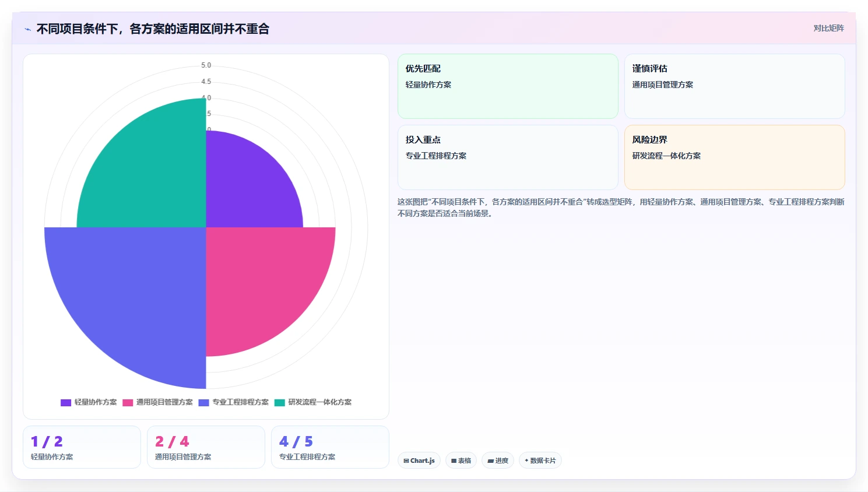Click the icon in the Chart.js tag
Viewport: 868px width, 492px height.
pyautogui.click(x=406, y=461)
